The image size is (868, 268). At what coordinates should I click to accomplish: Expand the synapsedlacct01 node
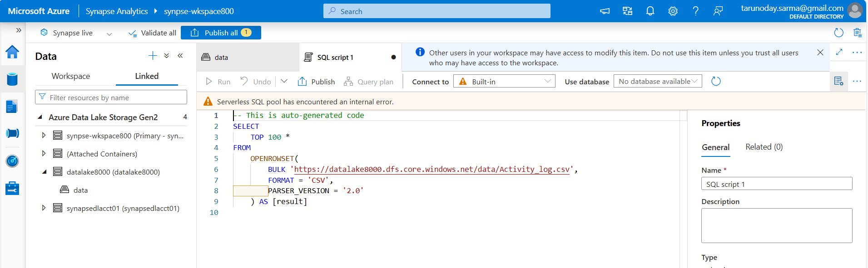44,208
